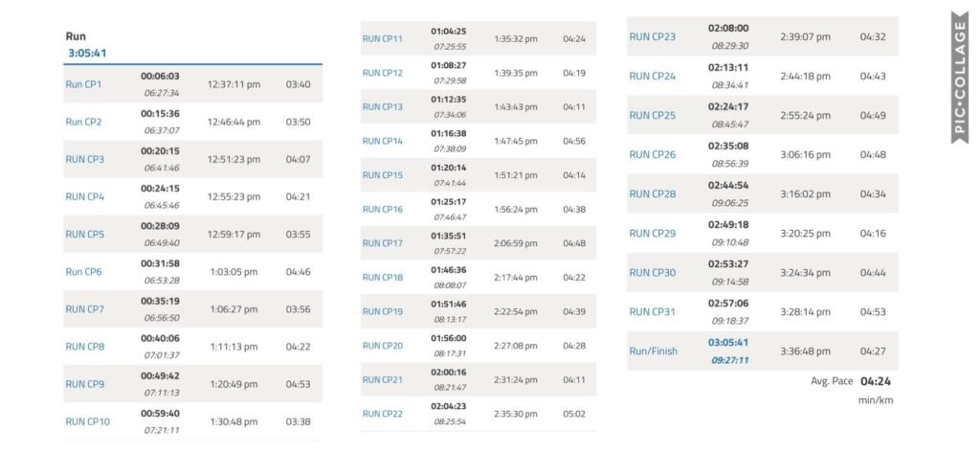This screenshot has width=980, height=453.
Task: Select the RUN CP17 checkpoint link
Action: [383, 243]
